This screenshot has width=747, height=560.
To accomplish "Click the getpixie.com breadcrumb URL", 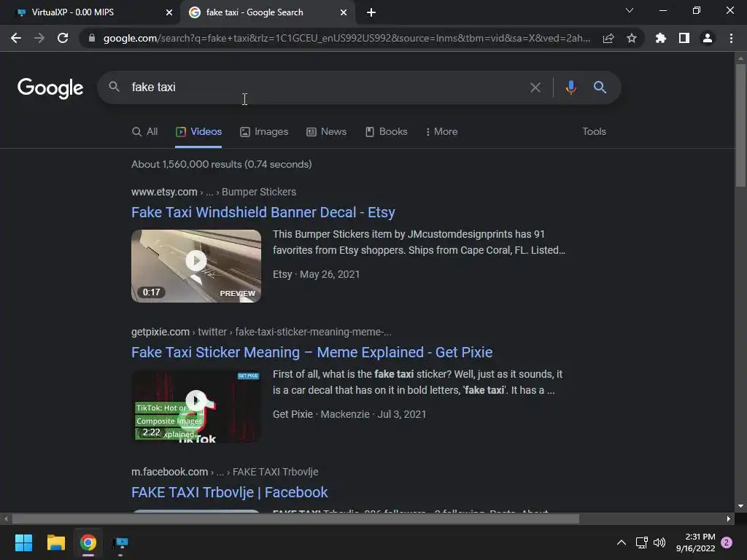I will (x=160, y=332).
